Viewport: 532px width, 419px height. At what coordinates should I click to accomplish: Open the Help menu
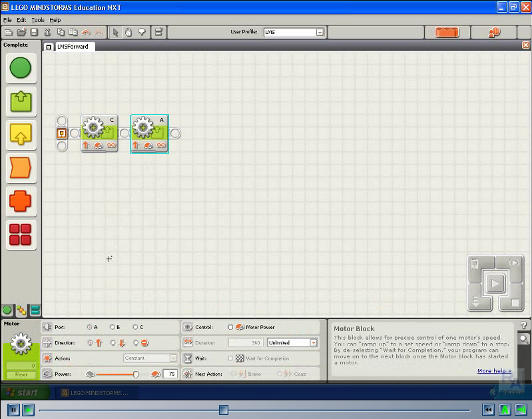[55, 20]
